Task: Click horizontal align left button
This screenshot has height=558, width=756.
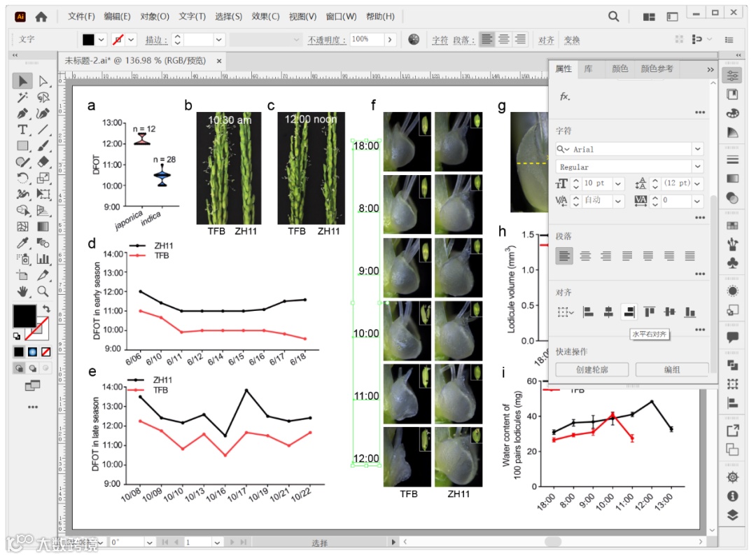Action: pos(588,312)
